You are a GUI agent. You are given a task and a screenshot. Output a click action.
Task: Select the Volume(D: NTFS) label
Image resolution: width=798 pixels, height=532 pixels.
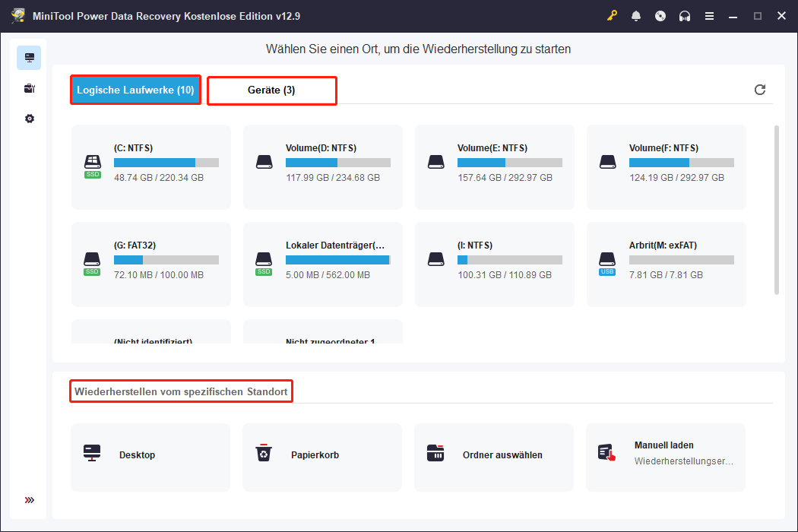(x=321, y=148)
